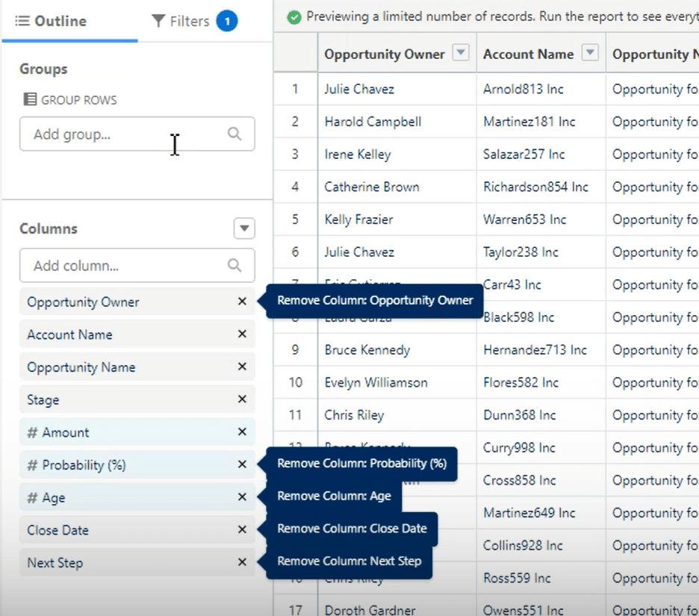Click the Add column search field
699x616 pixels.
[123, 266]
